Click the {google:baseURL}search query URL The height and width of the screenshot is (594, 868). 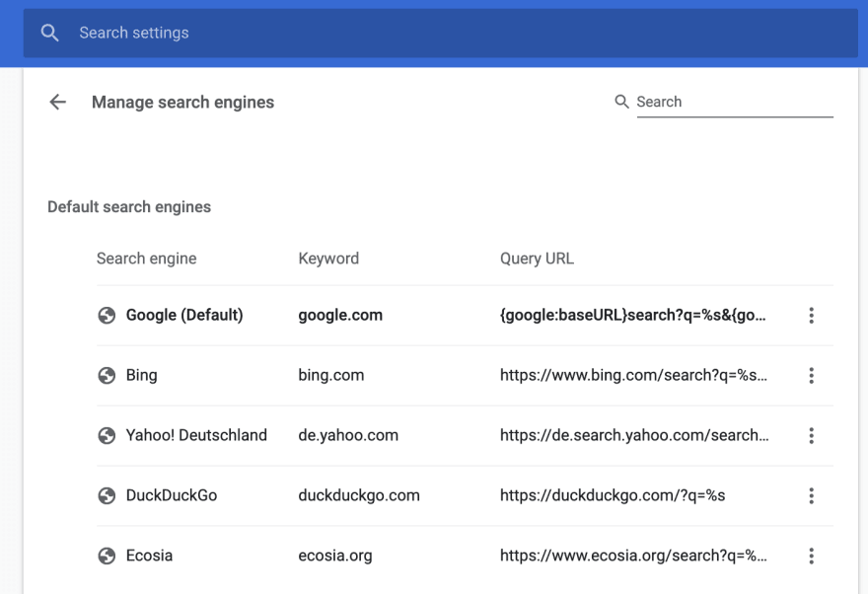632,316
